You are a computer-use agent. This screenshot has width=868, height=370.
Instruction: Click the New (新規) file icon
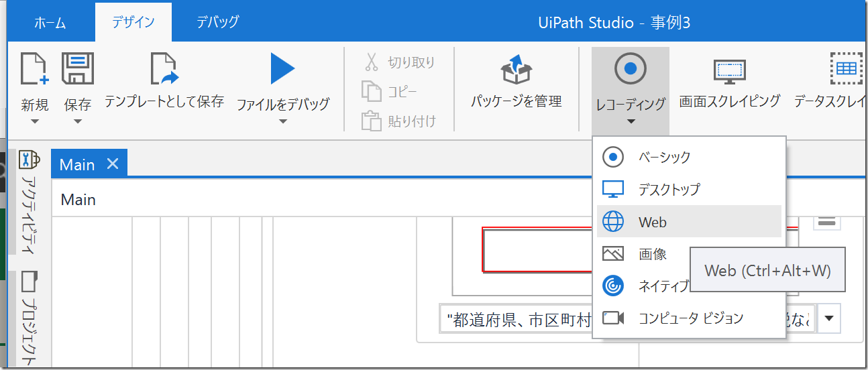(x=35, y=69)
